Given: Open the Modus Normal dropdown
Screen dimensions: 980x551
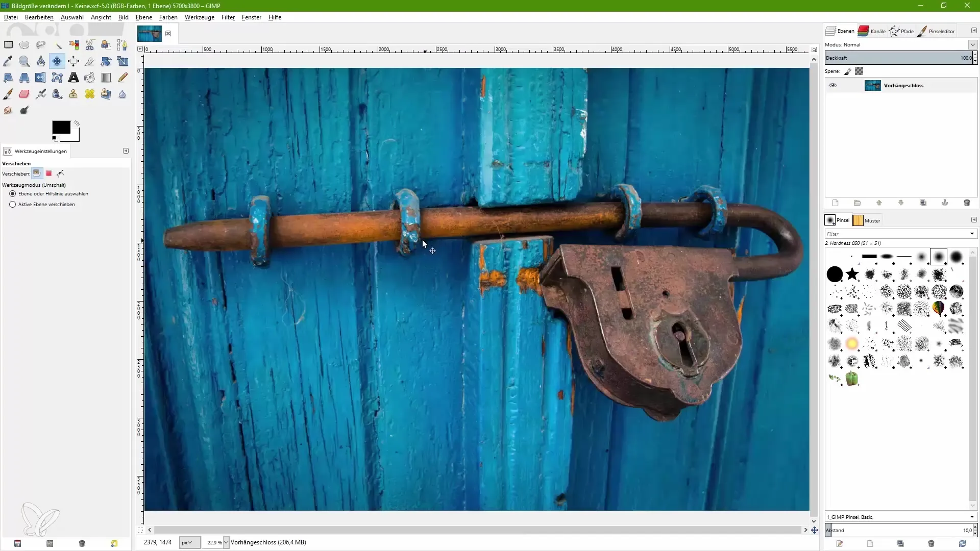Looking at the screenshot, I should point(972,45).
